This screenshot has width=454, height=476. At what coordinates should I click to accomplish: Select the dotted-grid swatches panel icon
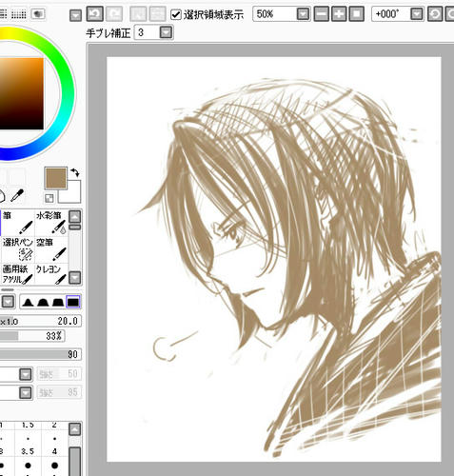point(19,14)
